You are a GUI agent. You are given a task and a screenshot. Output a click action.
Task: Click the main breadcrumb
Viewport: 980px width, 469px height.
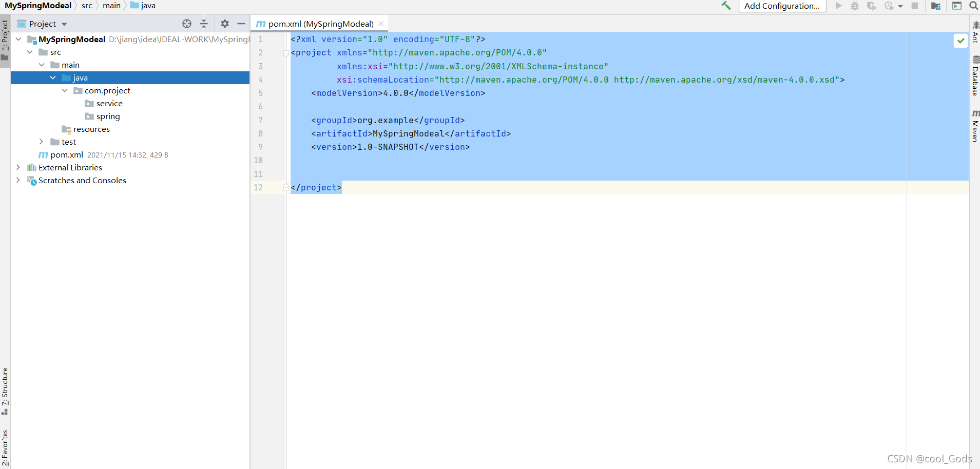tap(111, 6)
